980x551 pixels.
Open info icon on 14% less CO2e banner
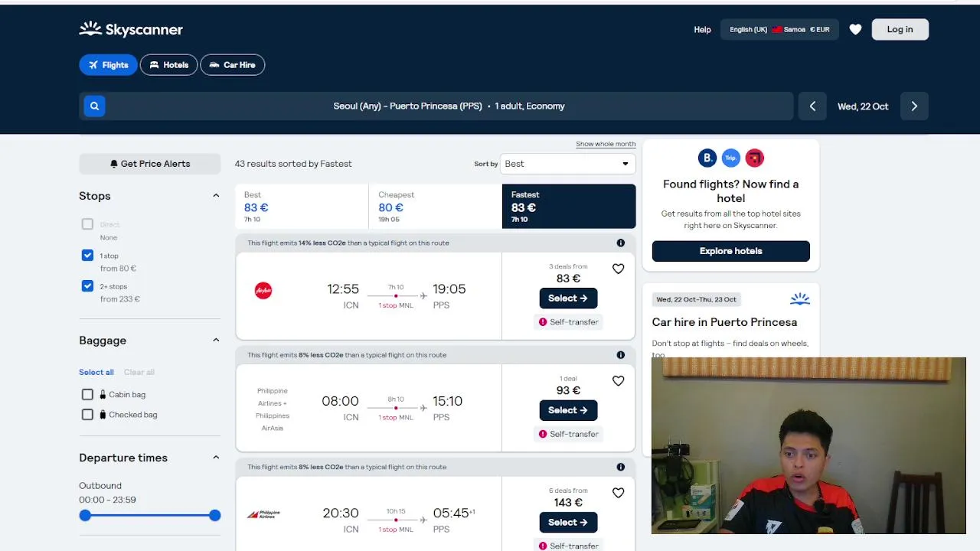click(620, 243)
